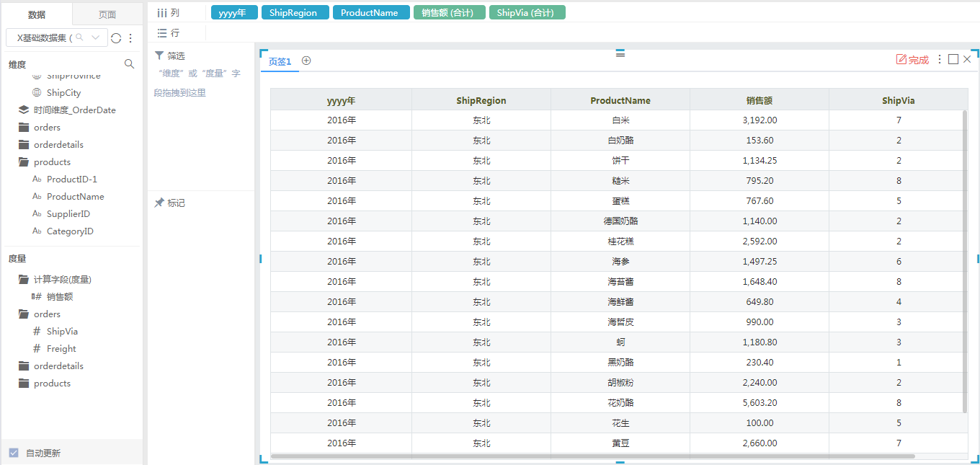The height and width of the screenshot is (465, 980).
Task: Collapse the orders folder under 度量
Action: (24, 314)
